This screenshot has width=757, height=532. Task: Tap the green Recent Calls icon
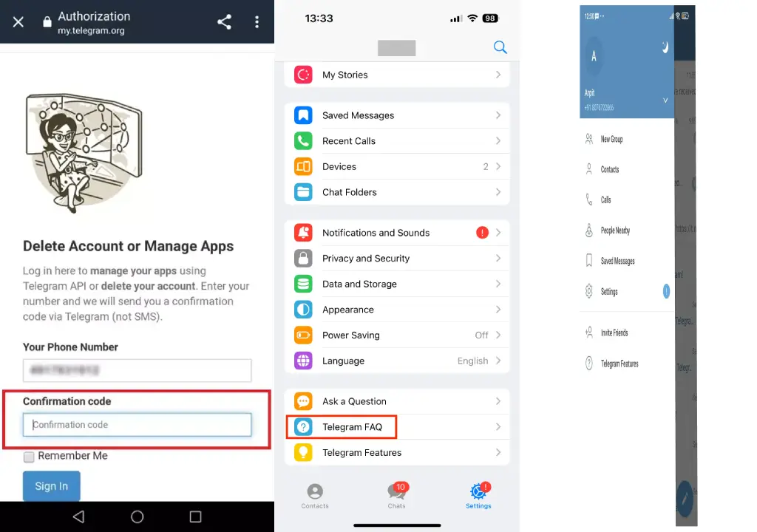pyautogui.click(x=303, y=141)
